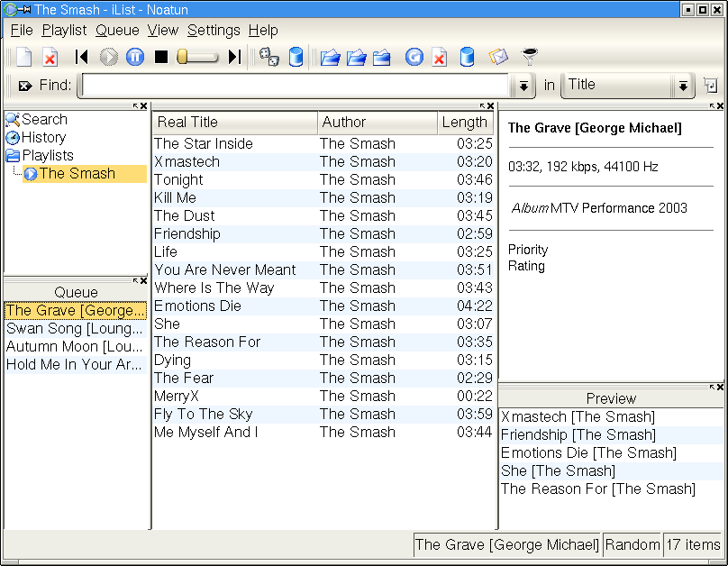
Task: Click the new blank document toolbar icon
Action: 23,57
